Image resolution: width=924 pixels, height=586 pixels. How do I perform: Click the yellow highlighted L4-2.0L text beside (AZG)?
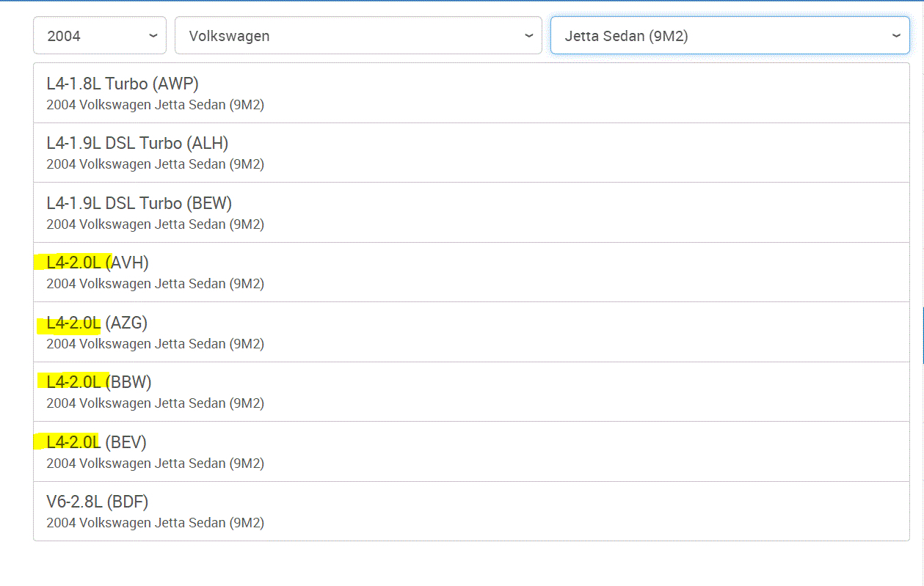[x=73, y=323]
